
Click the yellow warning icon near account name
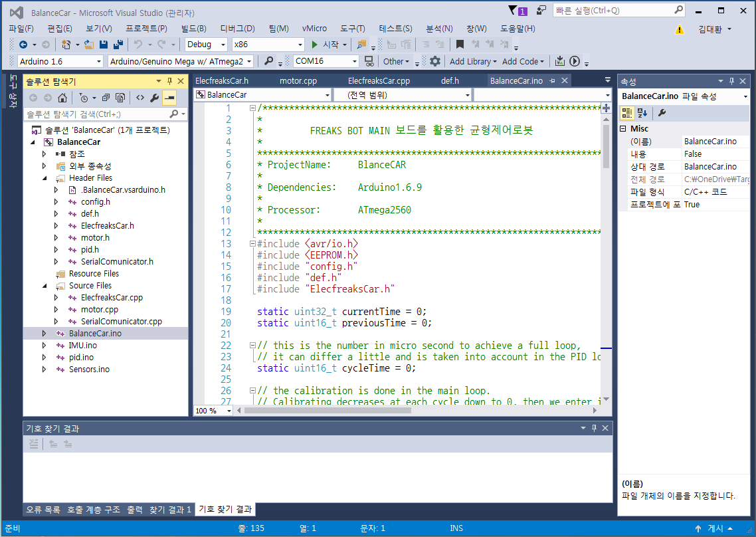[680, 29]
